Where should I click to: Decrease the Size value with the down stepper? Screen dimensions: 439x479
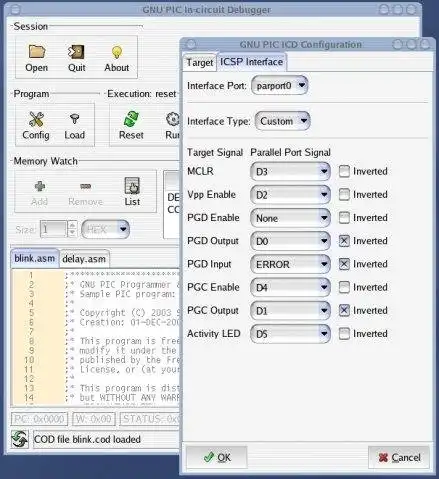tap(72, 233)
